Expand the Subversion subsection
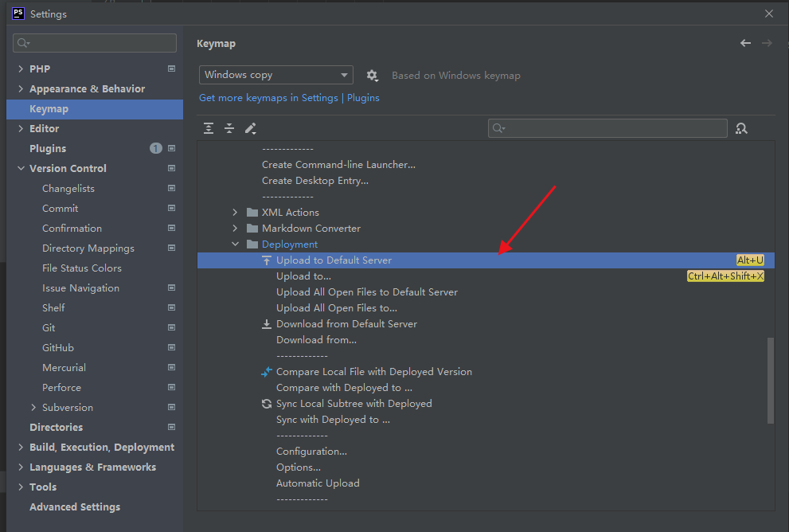The image size is (789, 532). point(33,407)
